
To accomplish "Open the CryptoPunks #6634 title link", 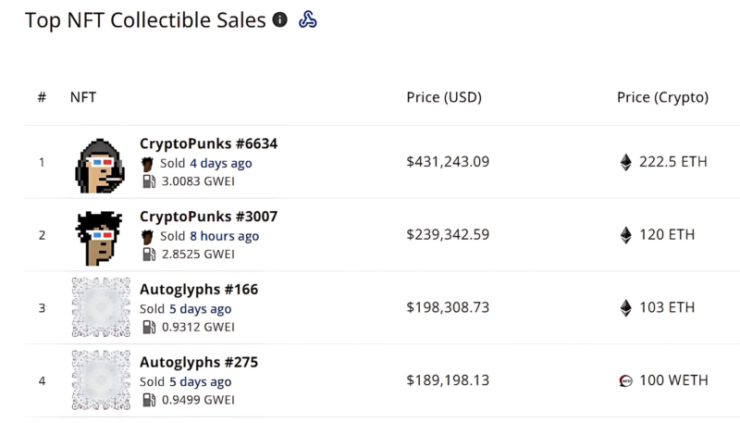I will click(x=208, y=144).
